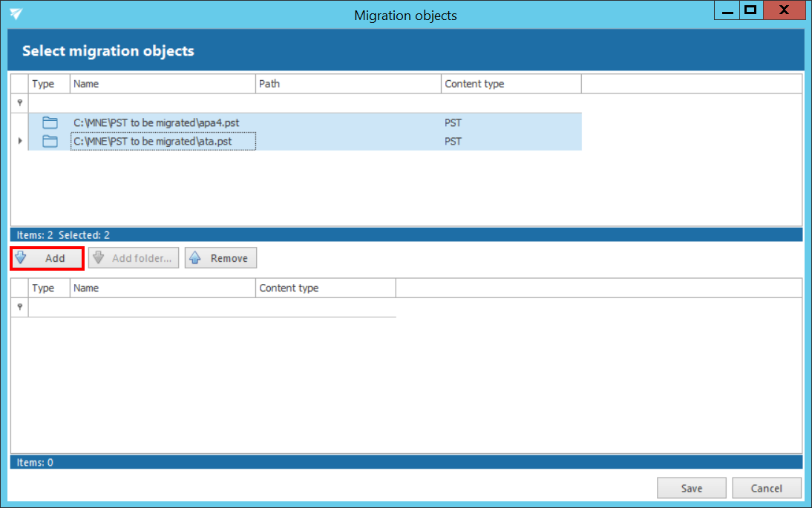
Task: Sort upper grid by Path column
Action: (x=348, y=84)
